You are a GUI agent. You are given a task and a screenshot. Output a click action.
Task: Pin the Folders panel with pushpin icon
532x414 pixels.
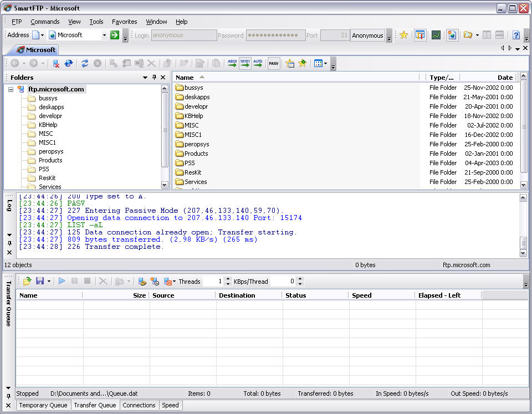(155, 78)
